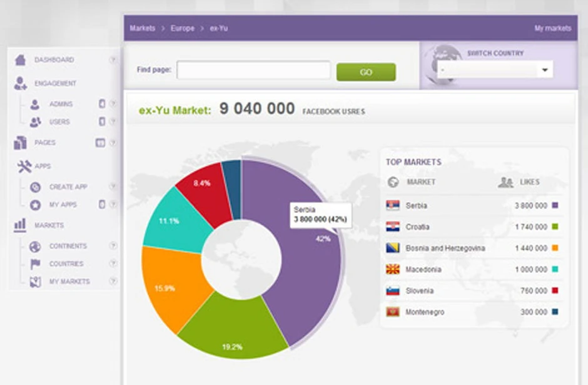
Task: Open the My markets link
Action: click(553, 29)
